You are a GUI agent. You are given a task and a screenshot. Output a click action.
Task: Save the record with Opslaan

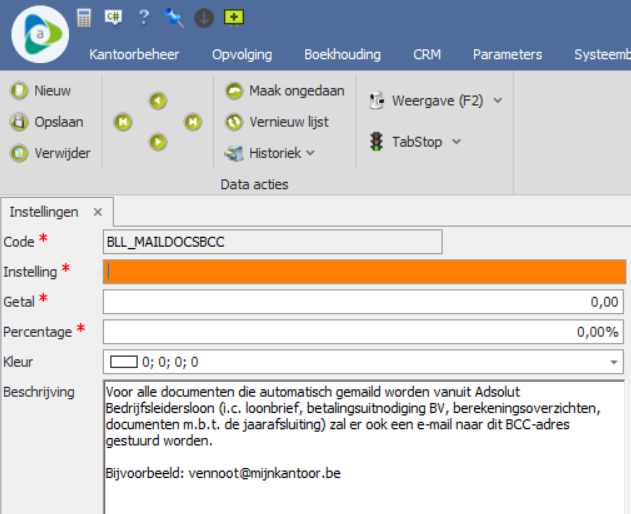(x=47, y=122)
